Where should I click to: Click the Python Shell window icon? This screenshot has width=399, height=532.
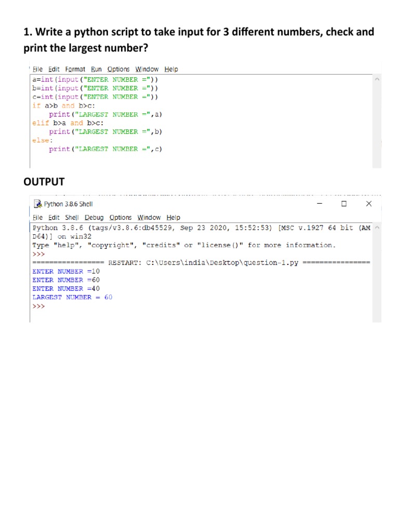[x=37, y=204]
